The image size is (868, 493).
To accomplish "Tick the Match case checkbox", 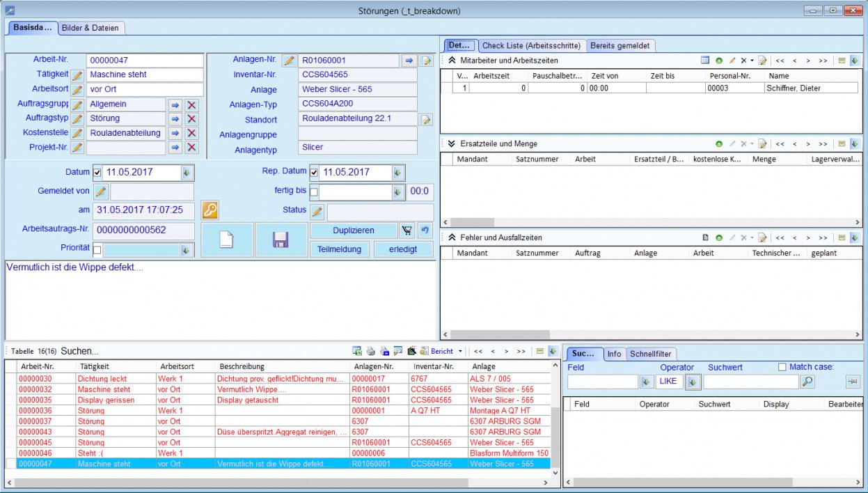I will pos(782,367).
